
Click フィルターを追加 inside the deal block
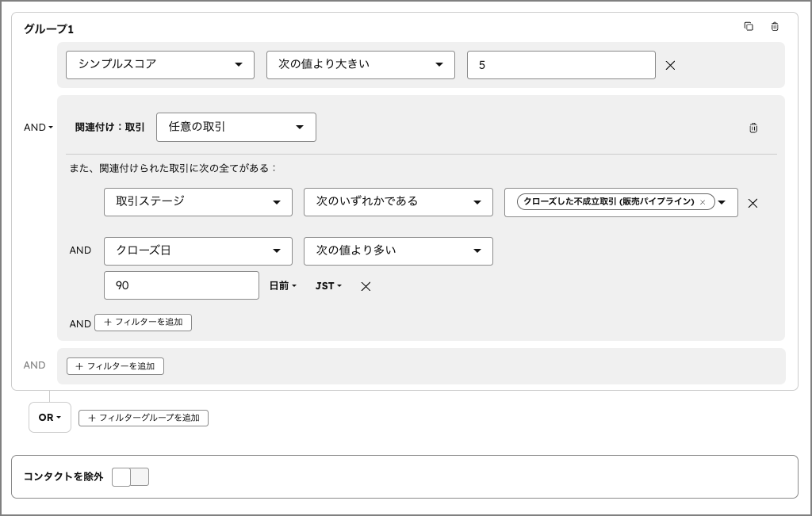143,323
